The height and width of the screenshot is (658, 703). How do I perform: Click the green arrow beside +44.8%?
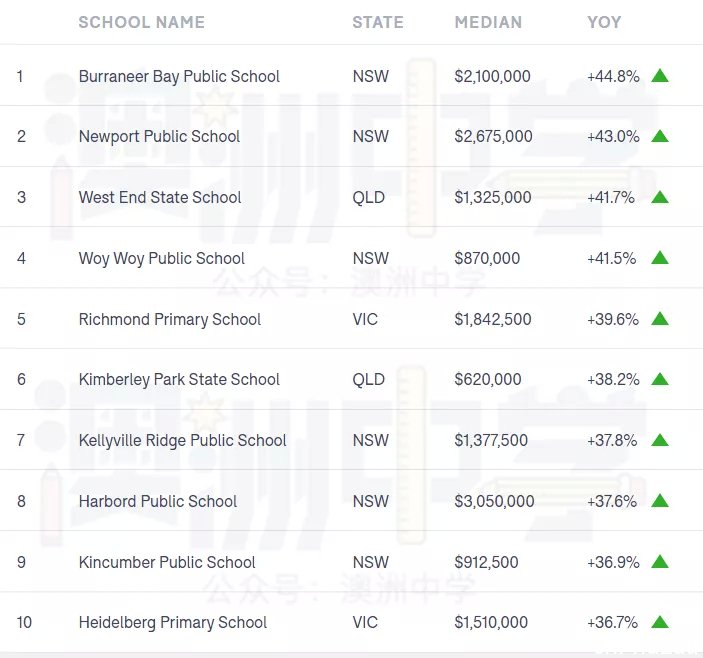click(660, 76)
